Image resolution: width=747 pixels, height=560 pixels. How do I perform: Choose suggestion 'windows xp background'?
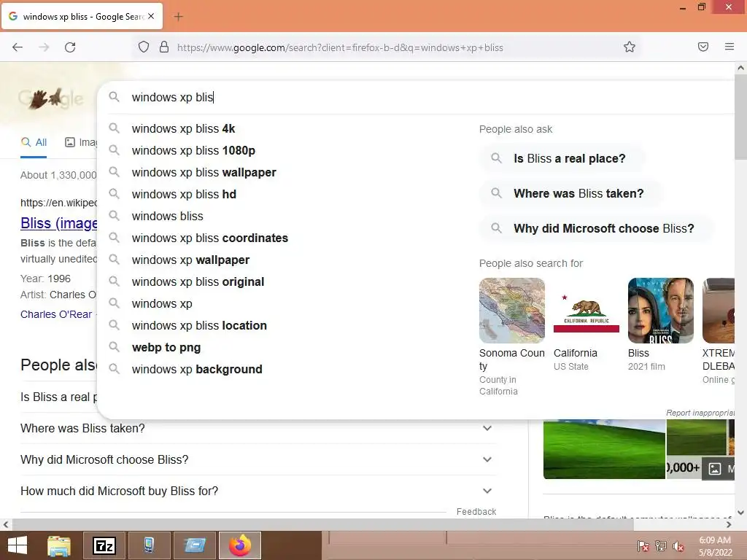(x=197, y=370)
